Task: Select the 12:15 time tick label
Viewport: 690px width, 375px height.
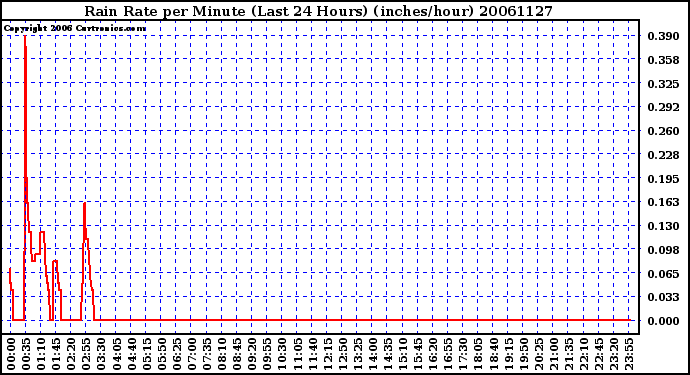Action: pos(327,354)
